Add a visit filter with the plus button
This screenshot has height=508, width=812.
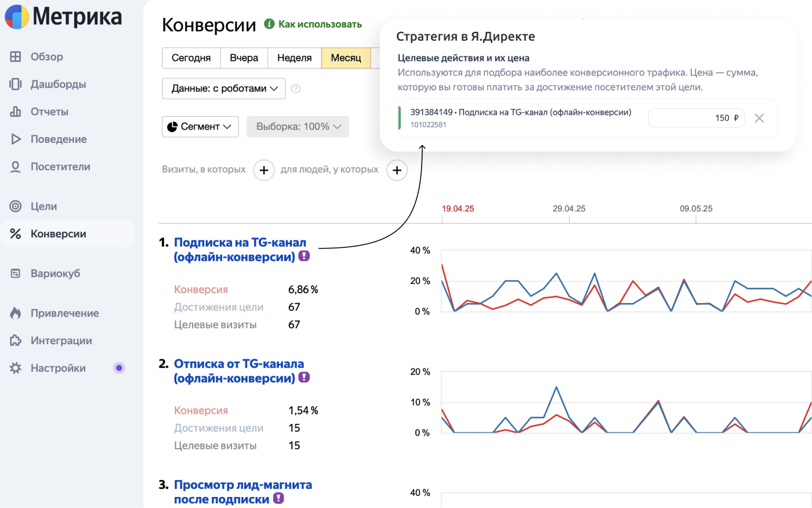click(x=264, y=170)
